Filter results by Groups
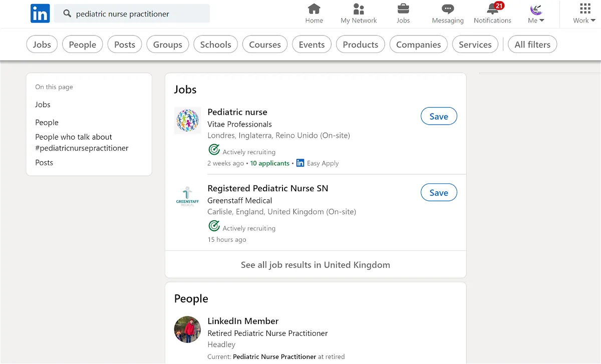601x364 pixels. [168, 45]
